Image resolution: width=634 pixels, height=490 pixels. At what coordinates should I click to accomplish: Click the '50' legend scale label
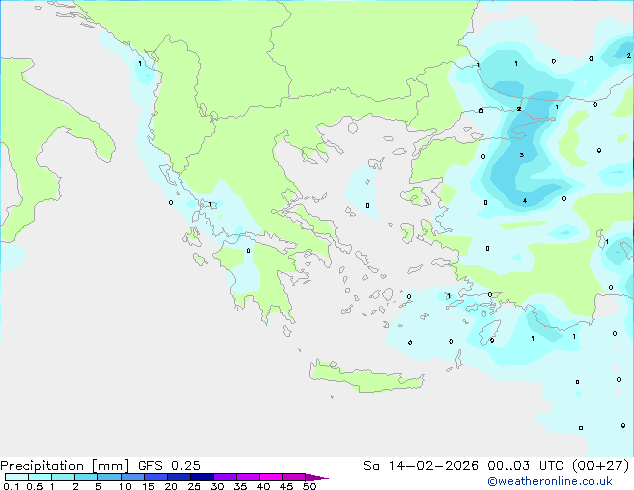pyautogui.click(x=309, y=486)
